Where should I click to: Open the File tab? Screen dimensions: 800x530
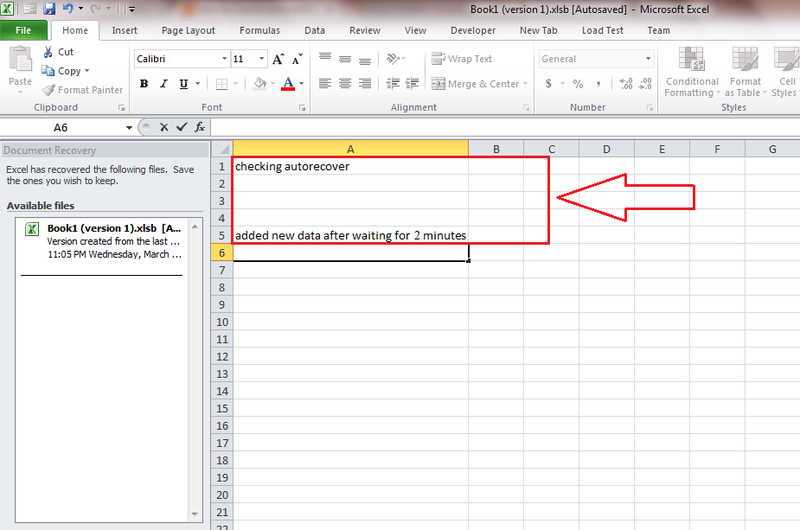point(23,30)
